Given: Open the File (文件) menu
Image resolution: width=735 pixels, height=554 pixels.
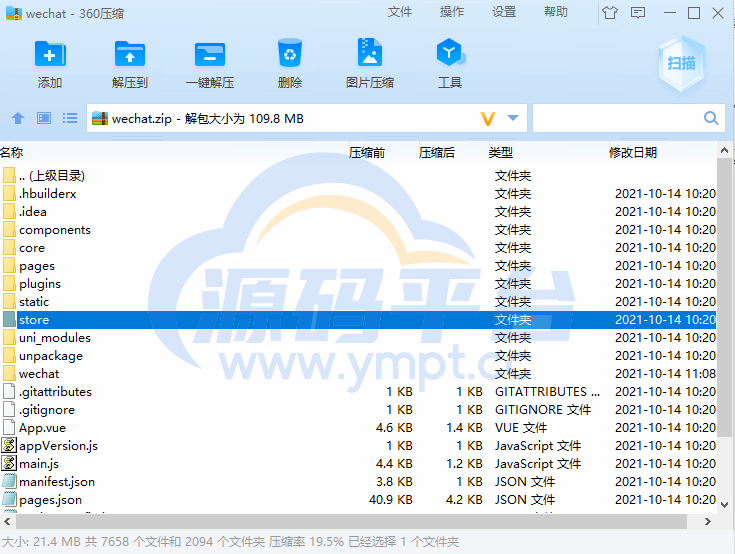Looking at the screenshot, I should (399, 12).
